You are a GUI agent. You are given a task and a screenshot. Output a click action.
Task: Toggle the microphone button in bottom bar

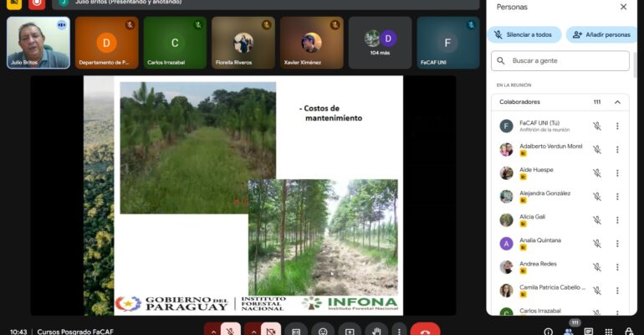pos(231,331)
